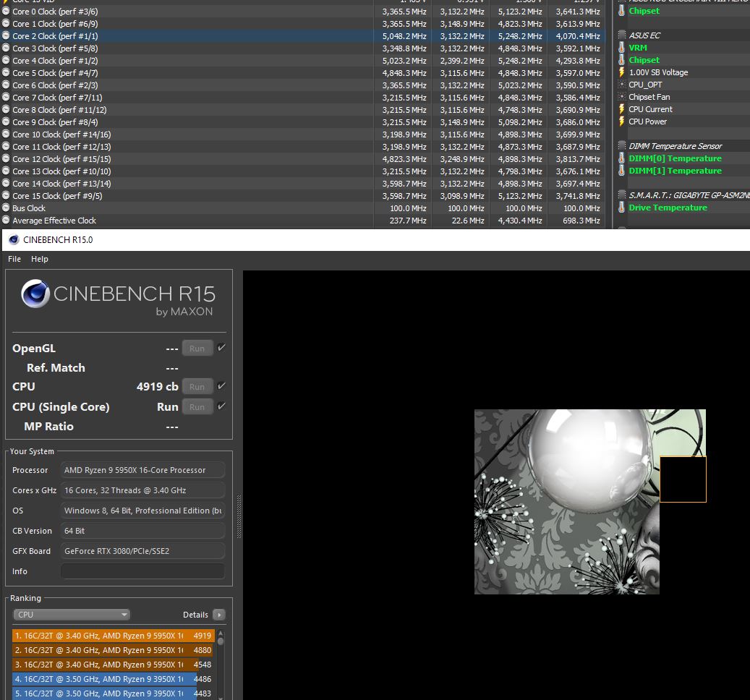
Task: Click the clock icon for Core 12 Clock
Action: pos(6,159)
